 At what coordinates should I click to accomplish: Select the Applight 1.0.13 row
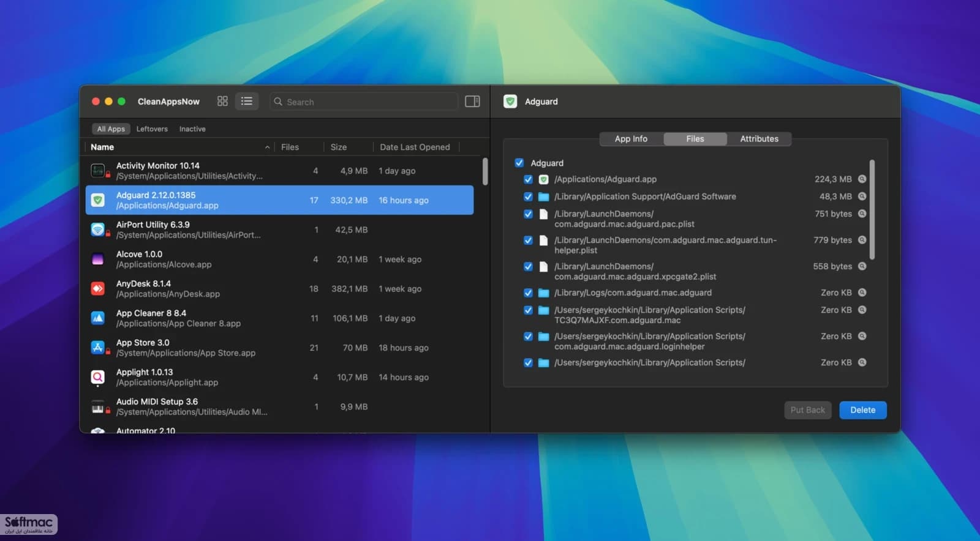[x=279, y=377]
